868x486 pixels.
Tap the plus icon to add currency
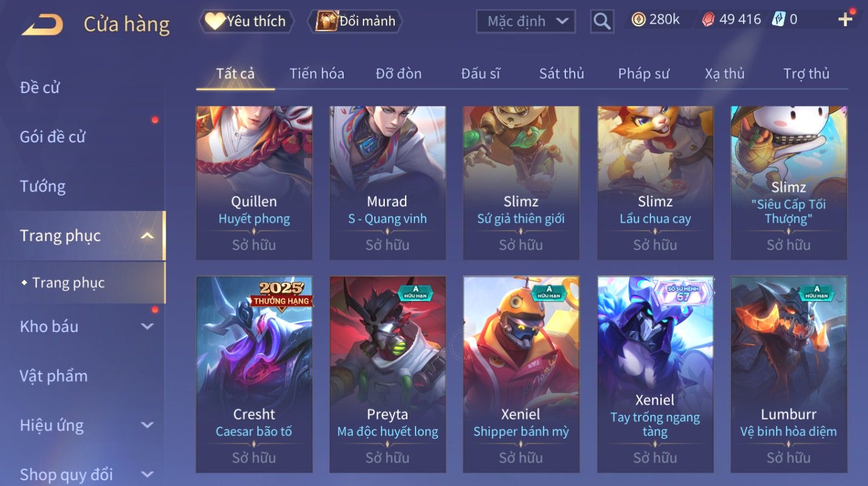[845, 20]
